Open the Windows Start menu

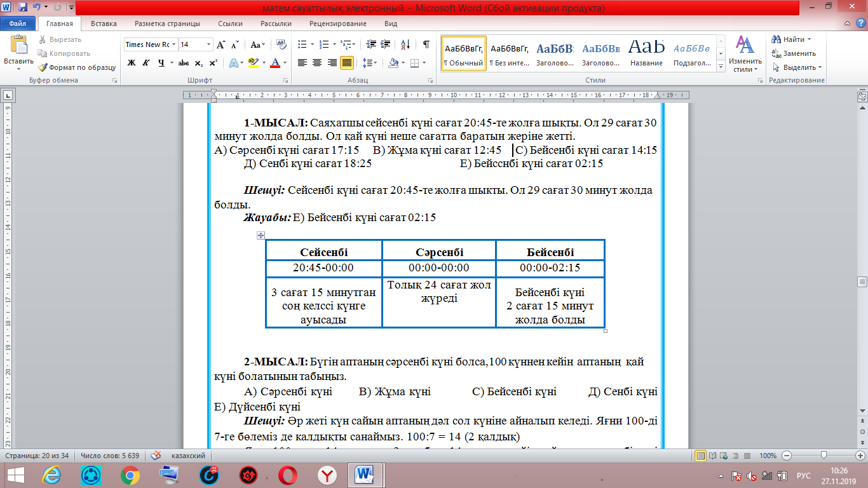pos(15,474)
